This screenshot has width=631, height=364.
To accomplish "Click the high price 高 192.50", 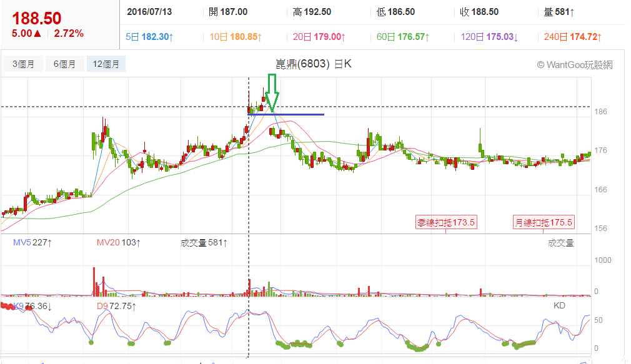I will coord(312,12).
